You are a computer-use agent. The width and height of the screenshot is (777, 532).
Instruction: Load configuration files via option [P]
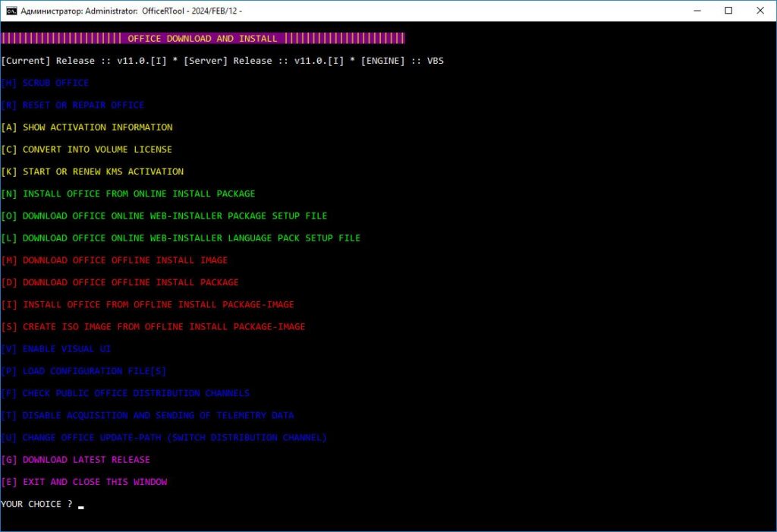[83, 370]
